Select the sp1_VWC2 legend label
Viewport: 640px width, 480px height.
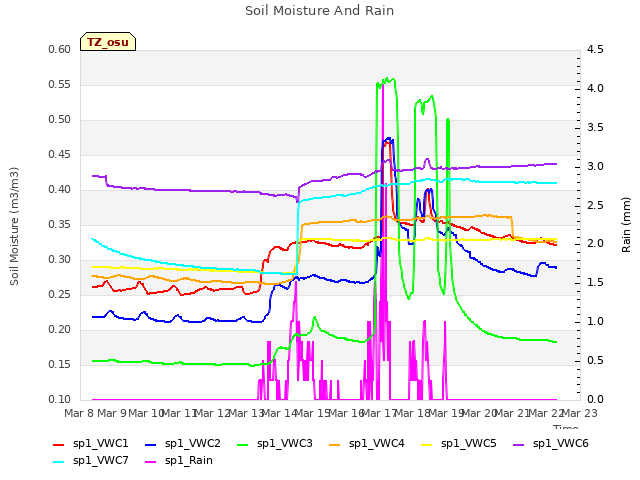193,444
